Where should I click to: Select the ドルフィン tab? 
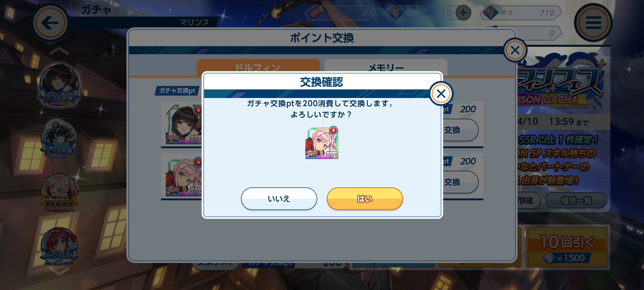[x=258, y=67]
